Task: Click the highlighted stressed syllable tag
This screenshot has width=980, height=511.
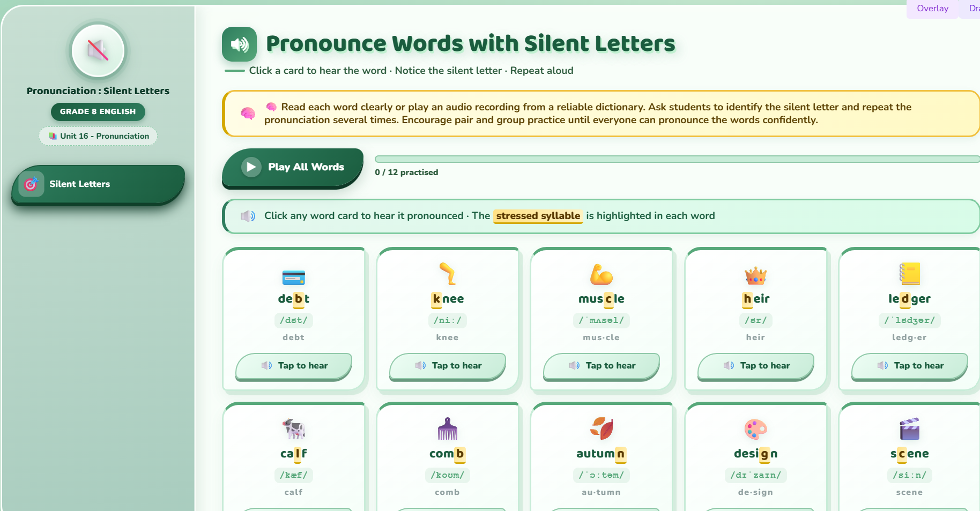Action: point(538,216)
